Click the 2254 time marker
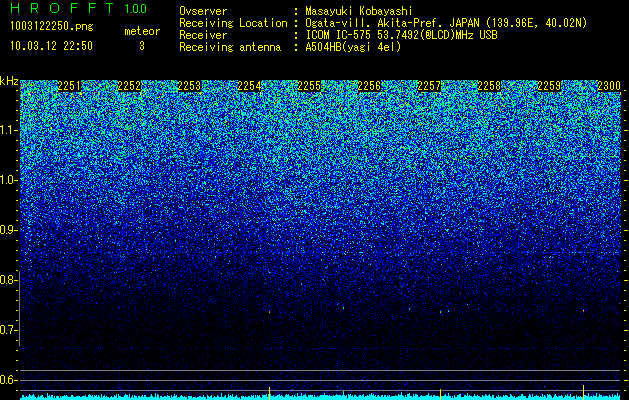The width and height of the screenshot is (629, 400). pos(249,86)
